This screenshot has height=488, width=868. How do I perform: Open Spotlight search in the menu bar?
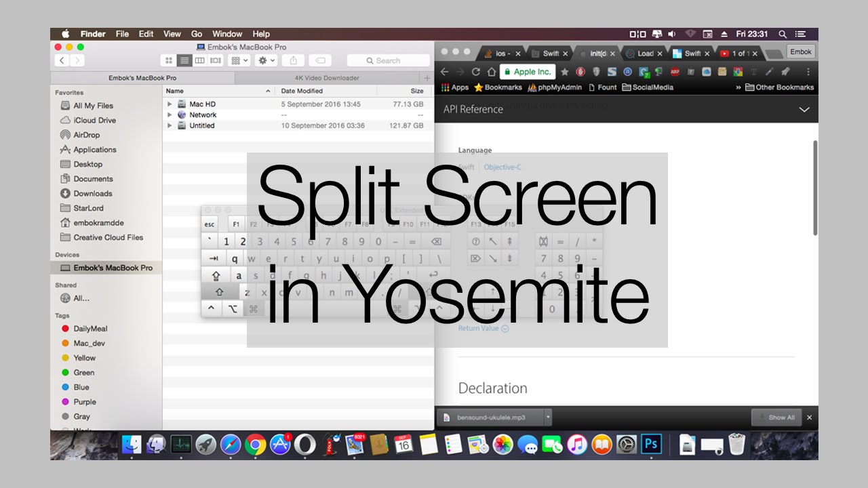(x=783, y=34)
